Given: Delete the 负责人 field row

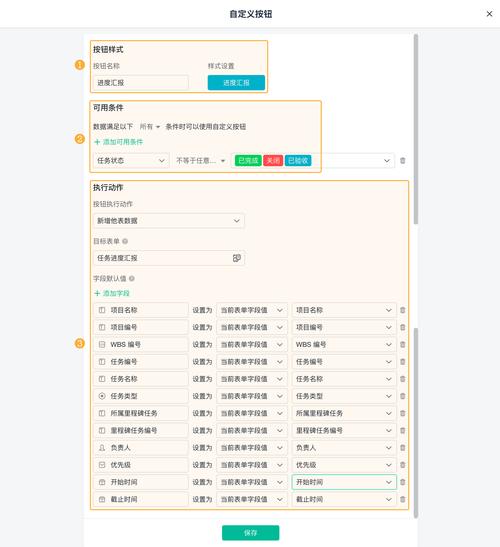Looking at the screenshot, I should pyautogui.click(x=402, y=448).
